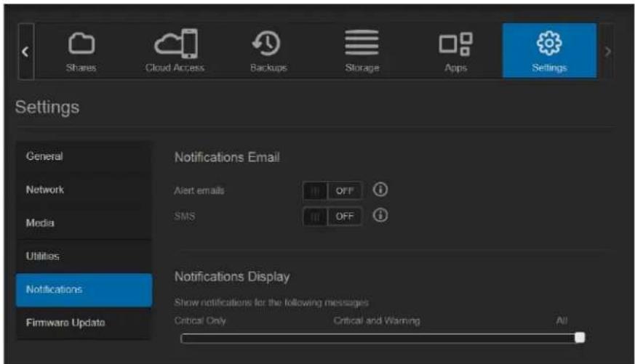Open the Shares folder icon
Image resolution: width=635 pixels, height=364 pixels.
pos(81,44)
